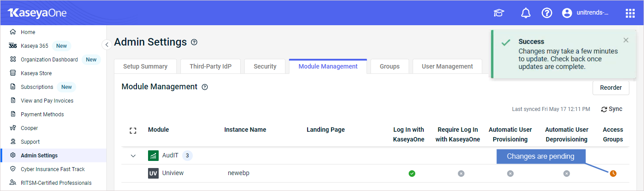Screen dimensions: 644x191
Task: Click the Instance Name column header
Action: (x=245, y=130)
